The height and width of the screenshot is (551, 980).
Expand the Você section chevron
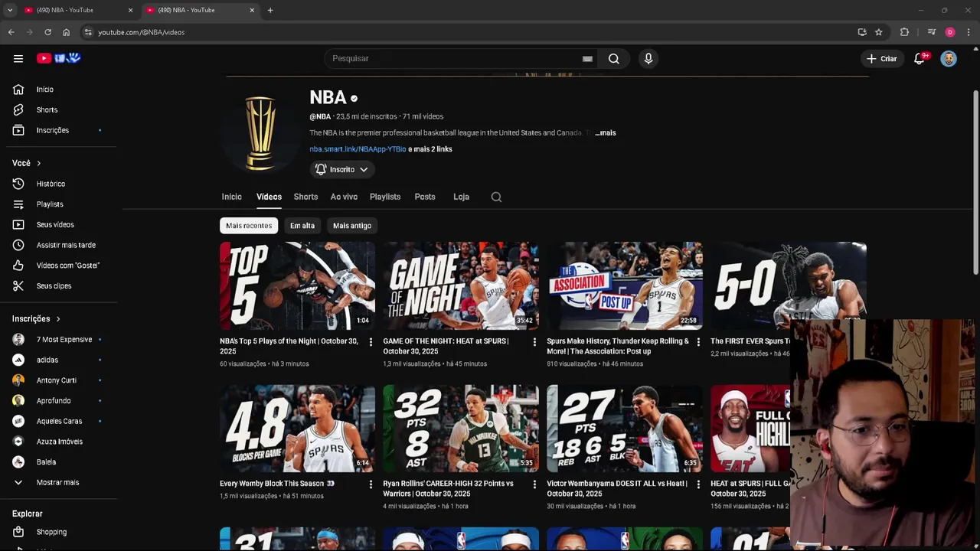38,163
